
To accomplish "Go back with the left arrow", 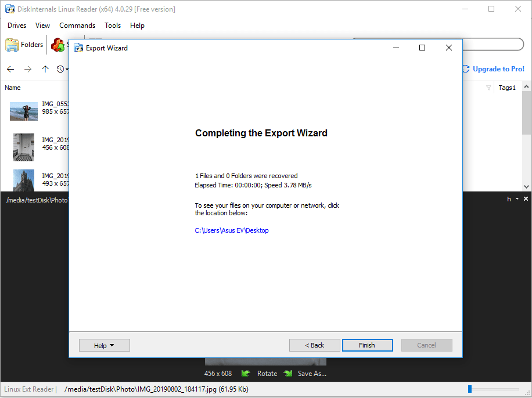I will coord(10,69).
